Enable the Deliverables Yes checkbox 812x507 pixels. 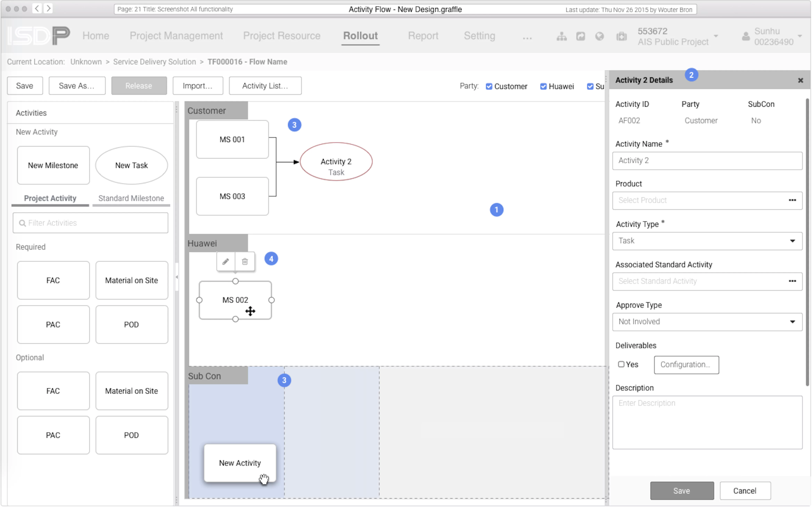click(x=621, y=364)
